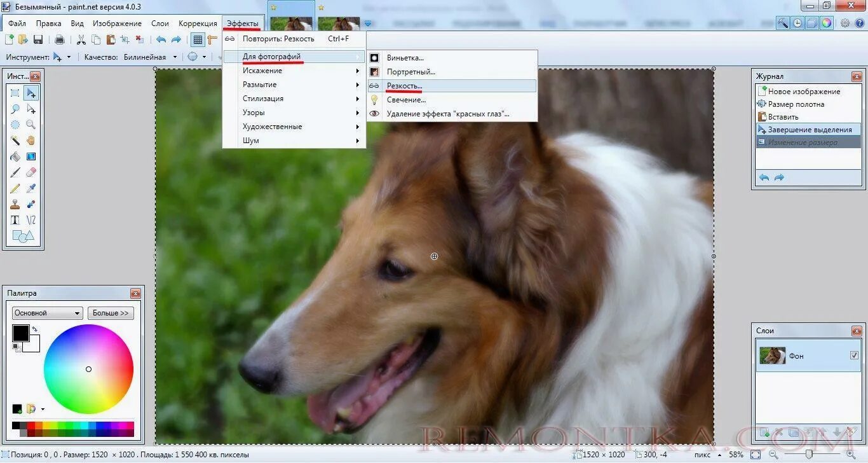Select the Color Picker eyedropper tool
This screenshot has width=868, height=463.
(x=31, y=188)
